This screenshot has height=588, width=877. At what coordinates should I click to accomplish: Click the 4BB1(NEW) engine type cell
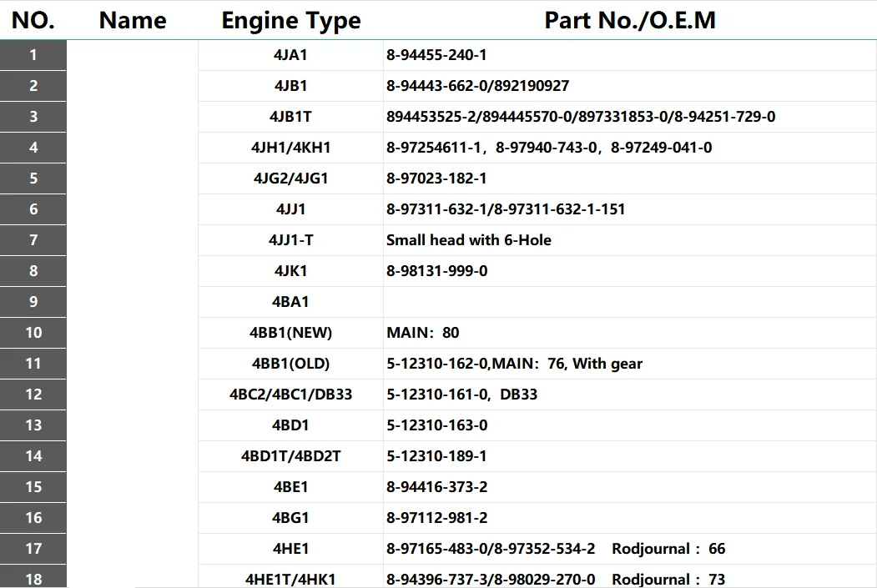(290, 332)
